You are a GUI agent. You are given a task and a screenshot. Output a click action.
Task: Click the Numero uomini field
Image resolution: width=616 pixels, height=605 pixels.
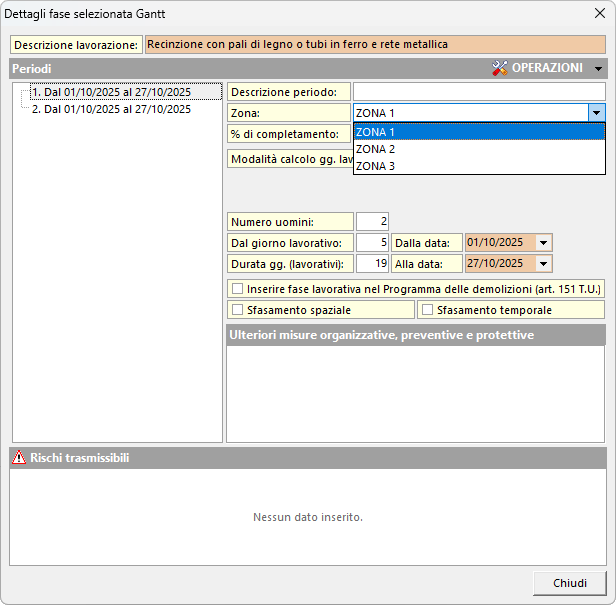[372, 221]
